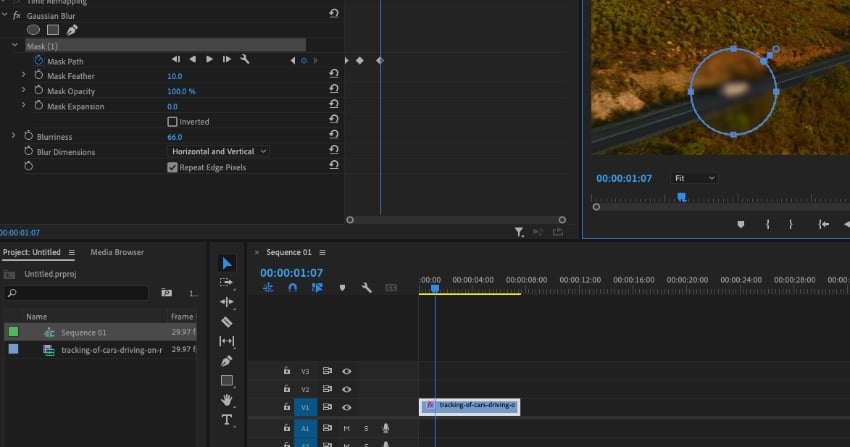
Task: Expand Mask Expansion property
Action: (23, 105)
